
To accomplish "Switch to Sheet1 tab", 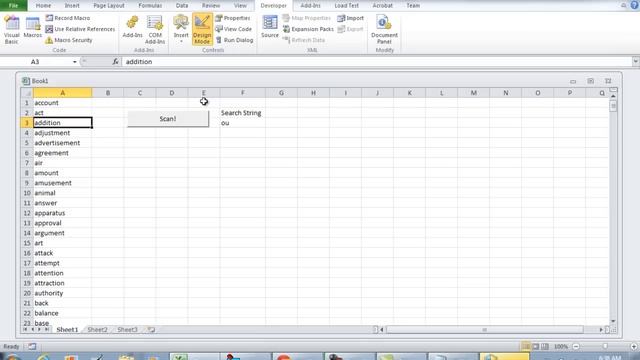I will coord(67,329).
